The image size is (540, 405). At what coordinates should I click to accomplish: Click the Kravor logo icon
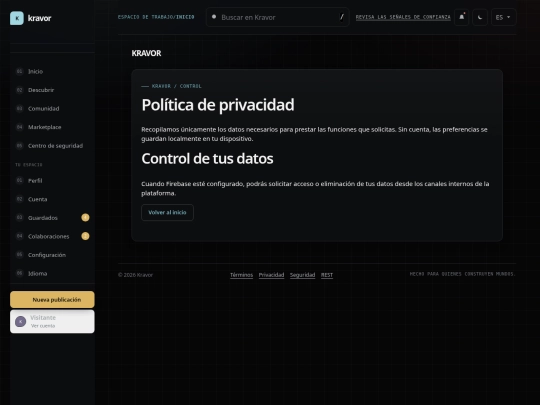(17, 18)
